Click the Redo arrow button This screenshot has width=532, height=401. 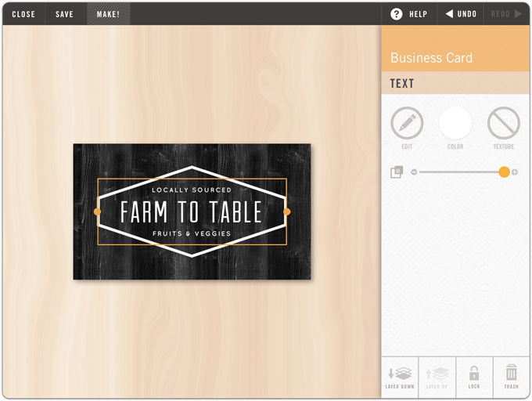pyautogui.click(x=506, y=14)
